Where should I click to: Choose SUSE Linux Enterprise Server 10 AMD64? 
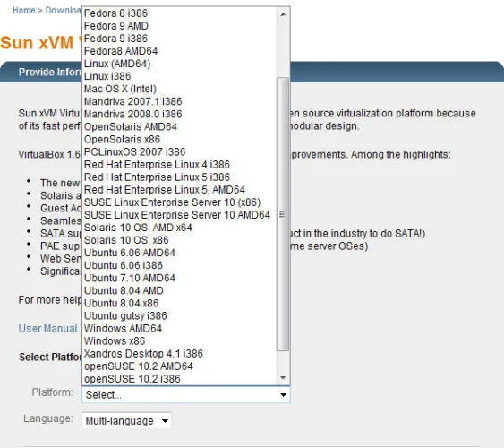pos(179,215)
